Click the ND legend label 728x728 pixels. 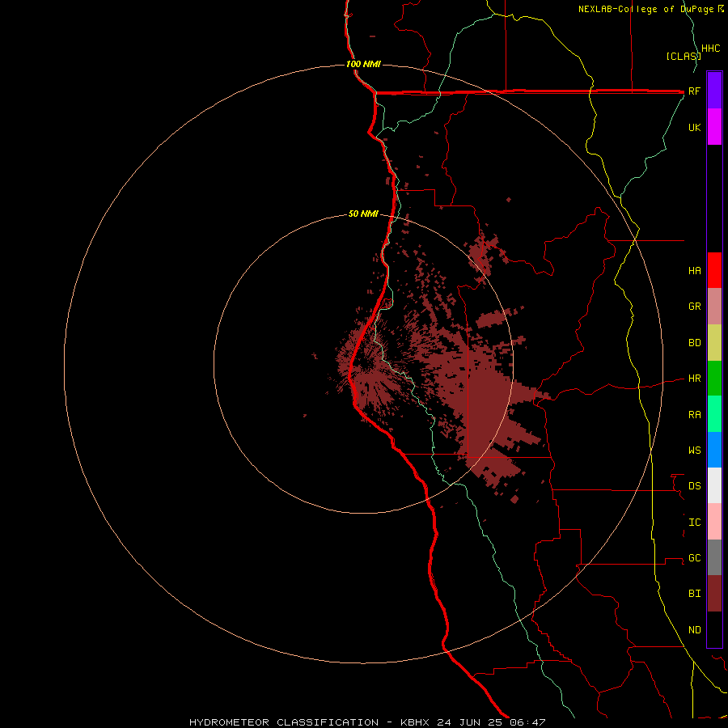pos(694,630)
